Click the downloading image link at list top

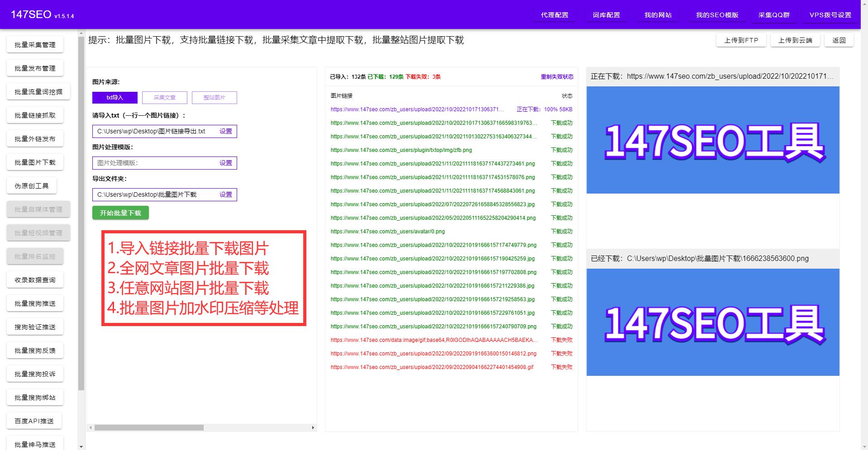(417, 109)
